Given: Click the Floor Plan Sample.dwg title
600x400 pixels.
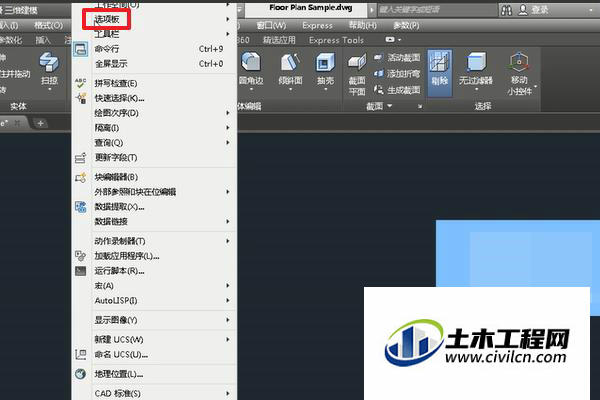Looking at the screenshot, I should [x=311, y=8].
